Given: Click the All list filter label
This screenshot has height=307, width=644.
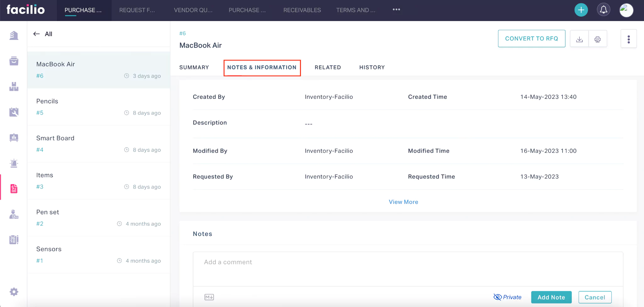Looking at the screenshot, I should tap(48, 34).
